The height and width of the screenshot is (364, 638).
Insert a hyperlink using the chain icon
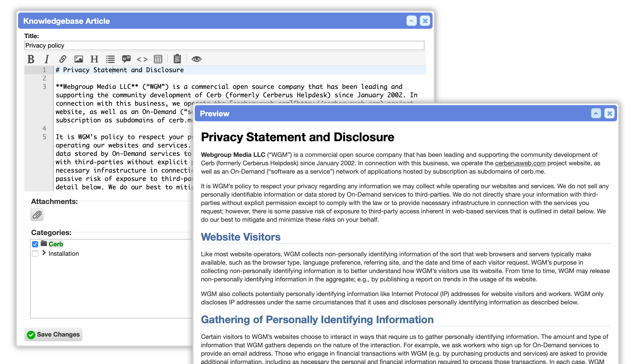click(x=63, y=59)
